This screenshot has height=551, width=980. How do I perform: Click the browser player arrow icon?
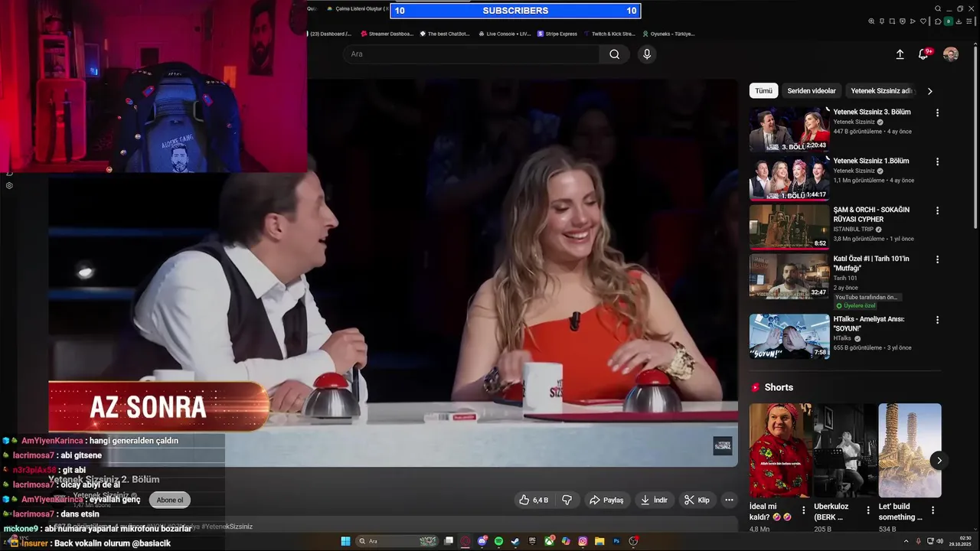click(913, 21)
